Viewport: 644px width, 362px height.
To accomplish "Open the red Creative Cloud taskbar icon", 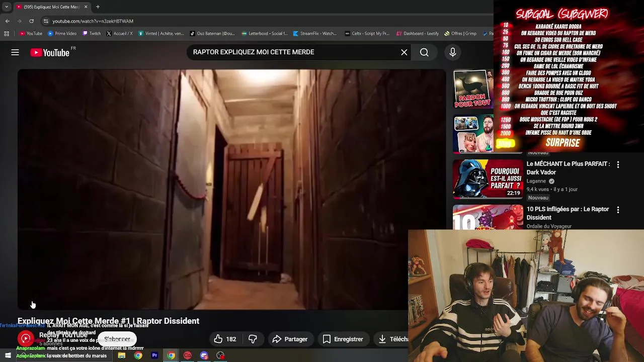I will coord(187,355).
